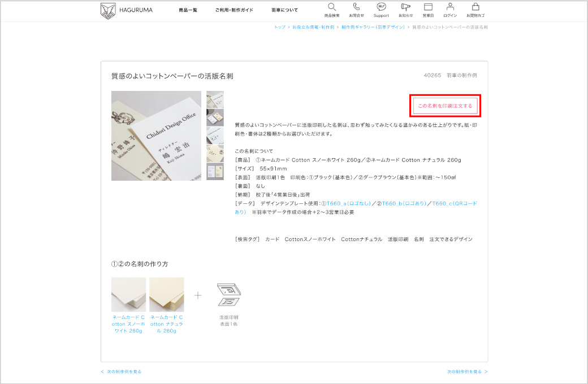Select the first small gallery thumbnail
This screenshot has height=384, width=588.
click(x=215, y=99)
